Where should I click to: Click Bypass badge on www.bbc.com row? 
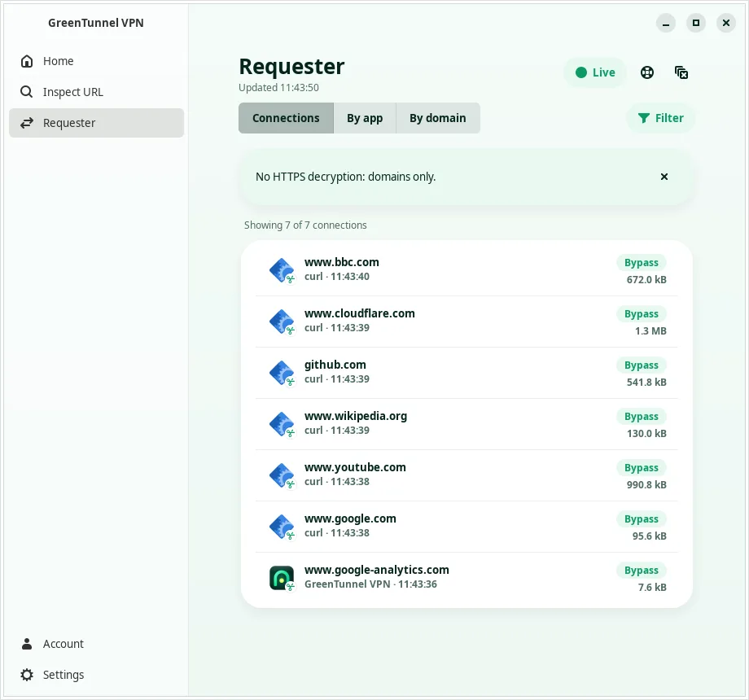coord(641,263)
